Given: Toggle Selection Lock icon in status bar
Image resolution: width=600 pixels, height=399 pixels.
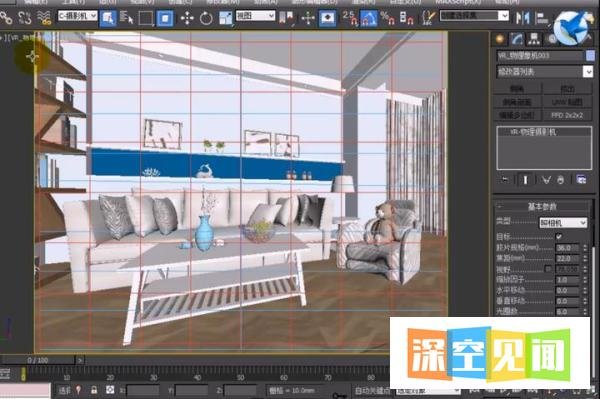Looking at the screenshot, I should click(94, 390).
